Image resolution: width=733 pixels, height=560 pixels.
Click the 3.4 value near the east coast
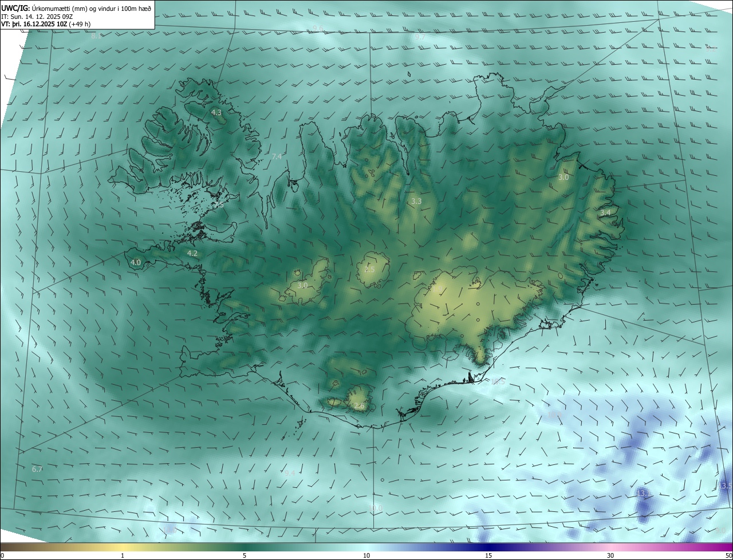tap(605, 212)
